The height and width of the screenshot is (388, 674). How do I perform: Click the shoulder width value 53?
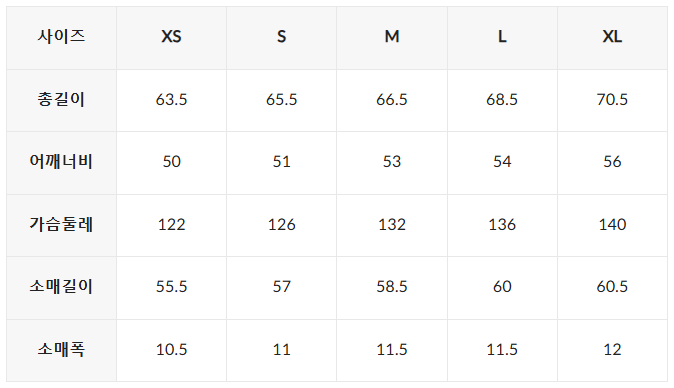392,162
